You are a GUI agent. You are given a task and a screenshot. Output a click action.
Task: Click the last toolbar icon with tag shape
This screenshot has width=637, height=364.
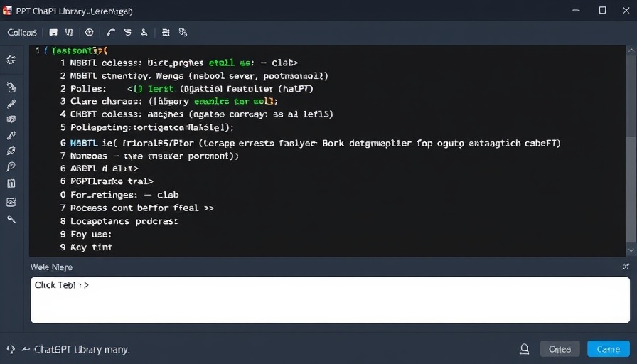[x=183, y=33]
